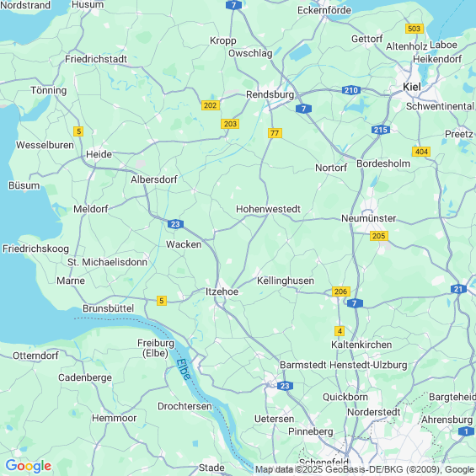Image resolution: width=476 pixels, height=476 pixels.
Task: Select the Itzehoe town label
Action: (222, 291)
